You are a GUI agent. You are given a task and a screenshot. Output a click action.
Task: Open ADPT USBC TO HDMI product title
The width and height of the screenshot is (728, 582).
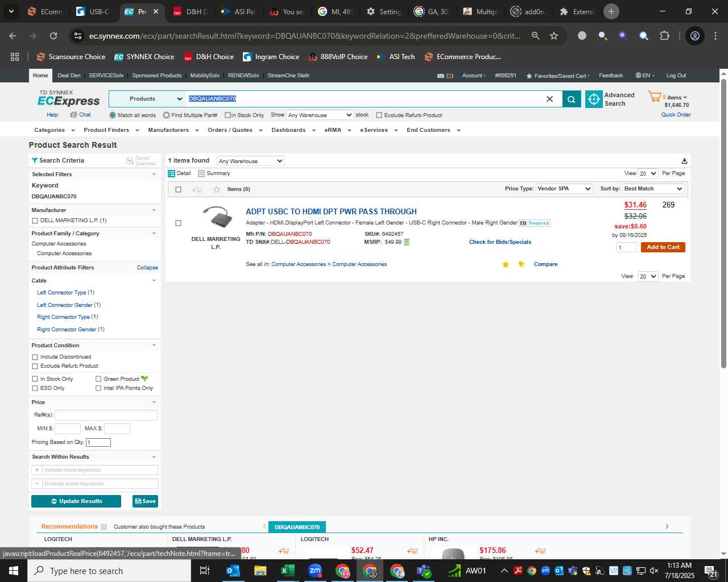pyautogui.click(x=331, y=211)
